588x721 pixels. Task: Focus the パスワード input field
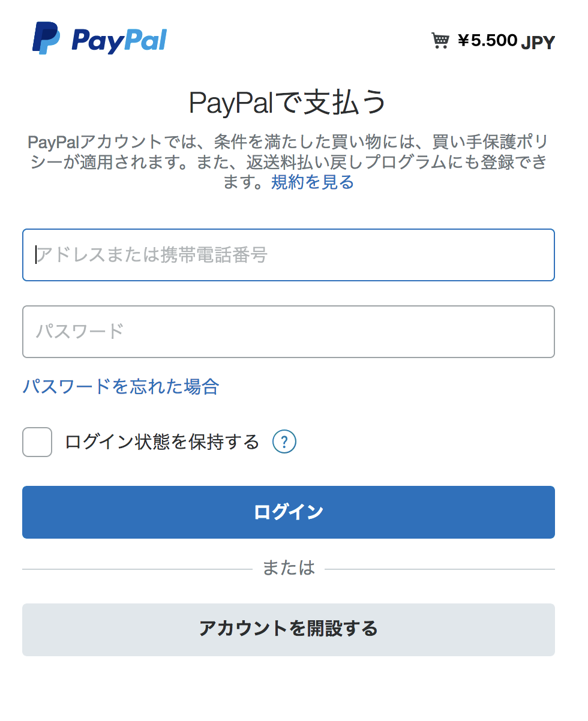[288, 332]
